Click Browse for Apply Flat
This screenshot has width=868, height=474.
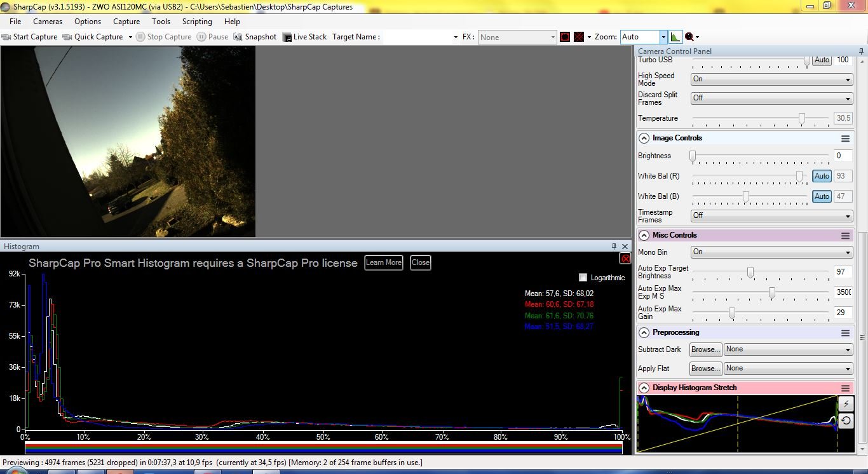pyautogui.click(x=705, y=369)
